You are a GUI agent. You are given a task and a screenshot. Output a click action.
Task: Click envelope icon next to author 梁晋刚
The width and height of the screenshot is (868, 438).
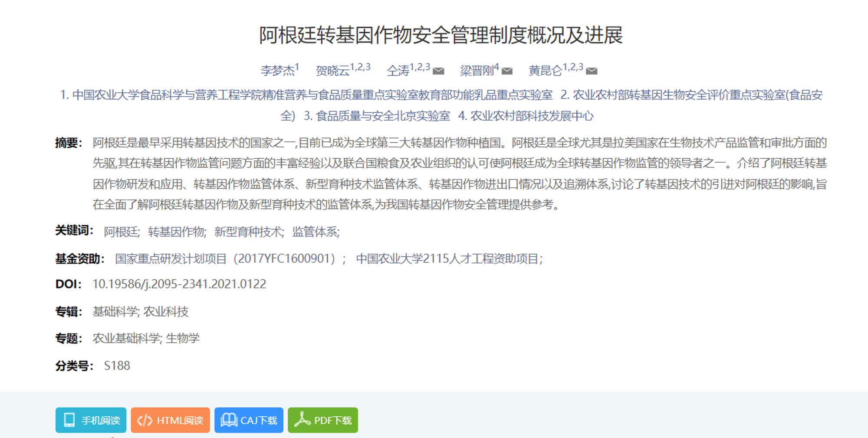(507, 71)
